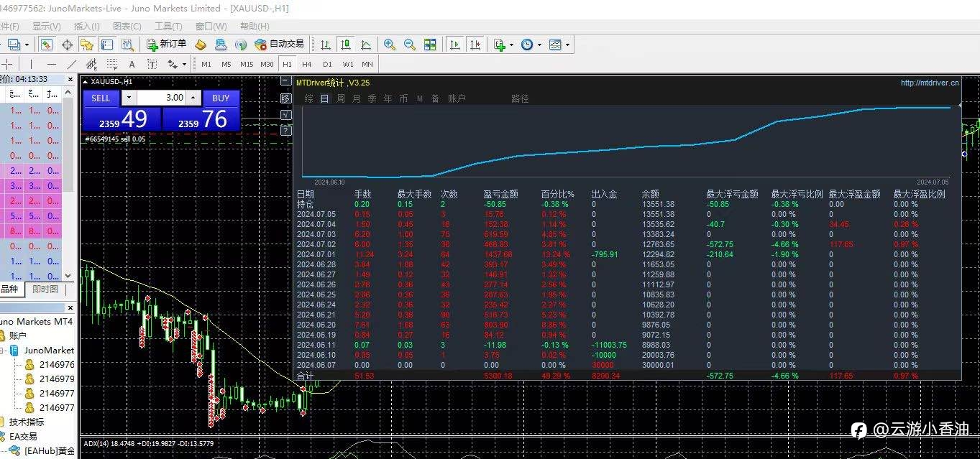Switch timeframe to M15
Viewport: 980px width, 459px height.
[247, 64]
